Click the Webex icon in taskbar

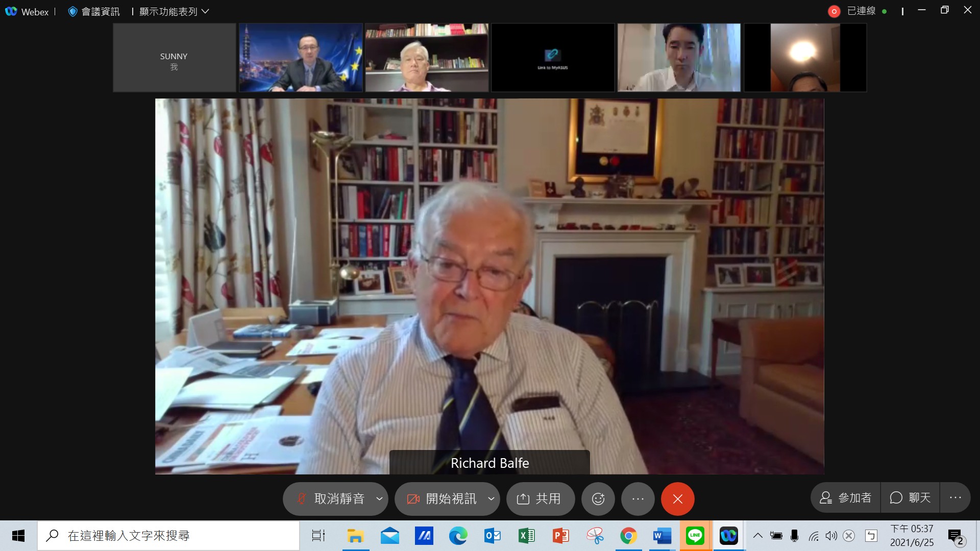click(728, 536)
